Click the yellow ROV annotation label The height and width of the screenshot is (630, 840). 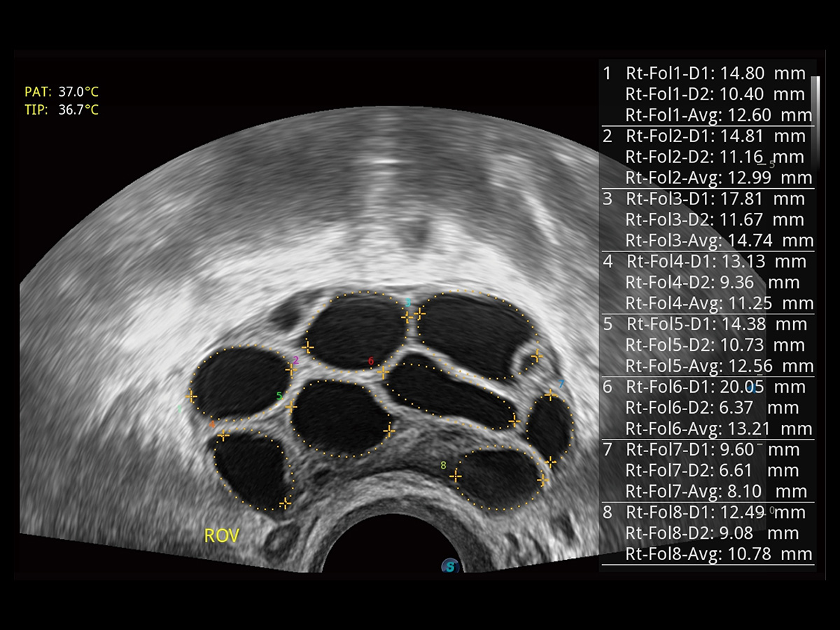coord(221,536)
